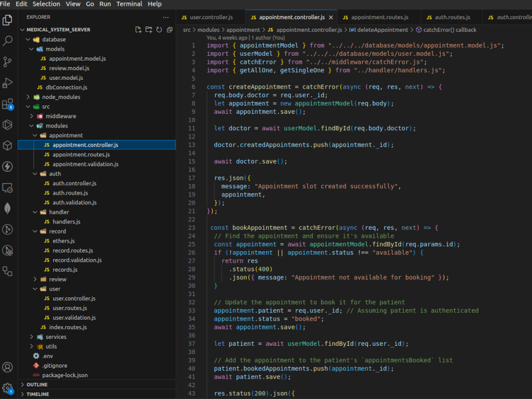Switch to the auth.routes.js tab
Screen dimensions: 532x399
452,18
